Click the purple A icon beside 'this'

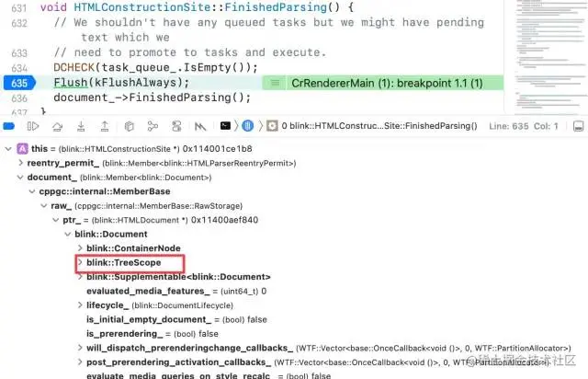[22, 149]
